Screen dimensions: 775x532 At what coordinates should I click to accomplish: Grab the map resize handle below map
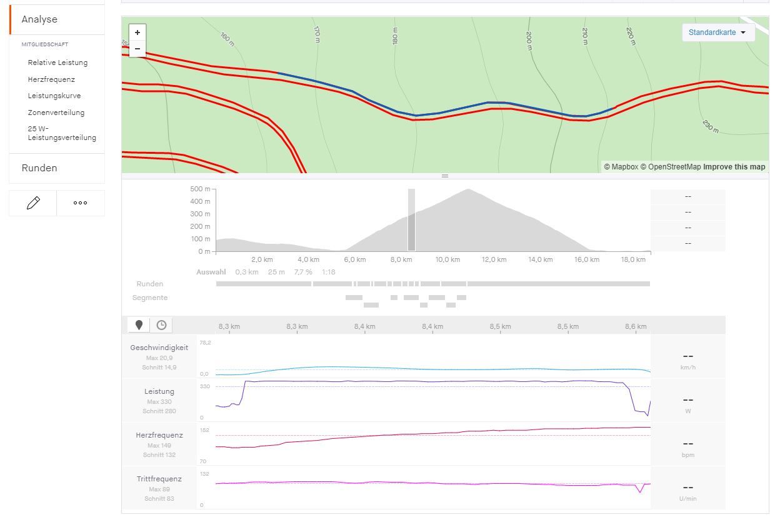[445, 176]
